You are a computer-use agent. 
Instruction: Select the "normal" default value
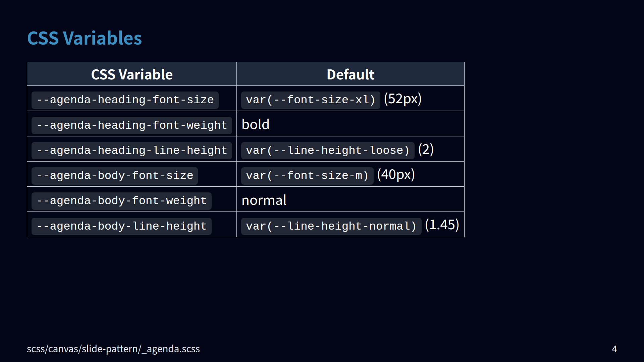264,200
